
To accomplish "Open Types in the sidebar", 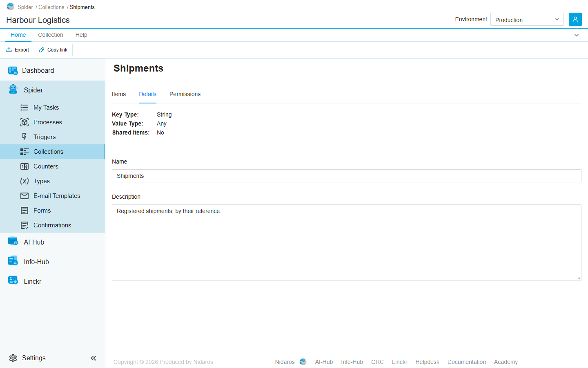I will pyautogui.click(x=52, y=181).
